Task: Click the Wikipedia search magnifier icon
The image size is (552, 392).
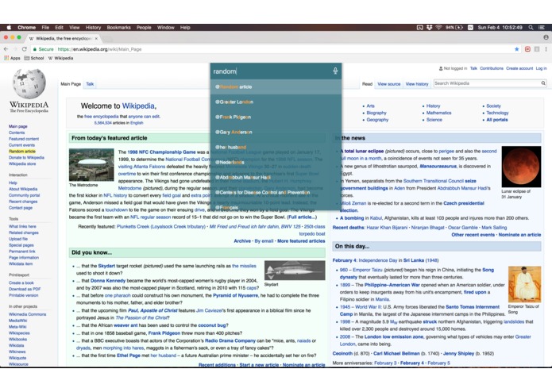Action: click(x=543, y=83)
